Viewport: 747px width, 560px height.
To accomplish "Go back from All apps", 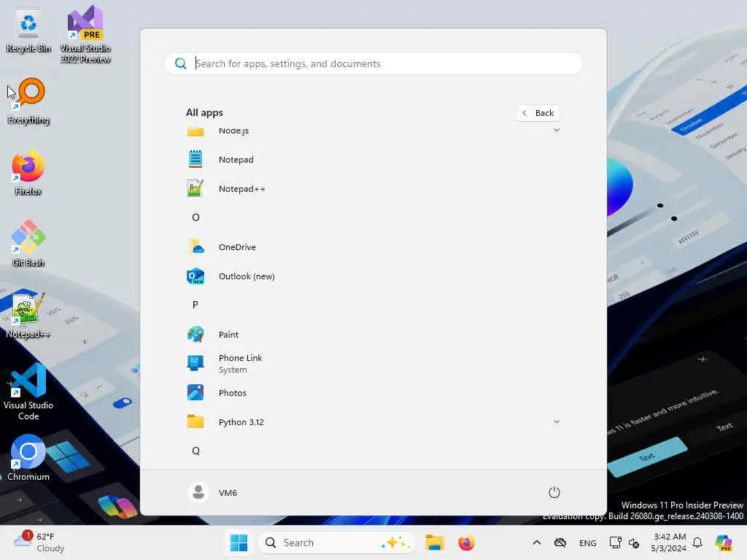I will click(x=538, y=113).
